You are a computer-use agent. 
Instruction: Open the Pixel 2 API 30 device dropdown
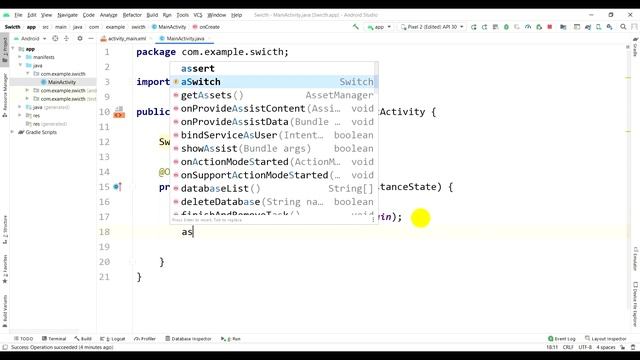(x=432, y=27)
